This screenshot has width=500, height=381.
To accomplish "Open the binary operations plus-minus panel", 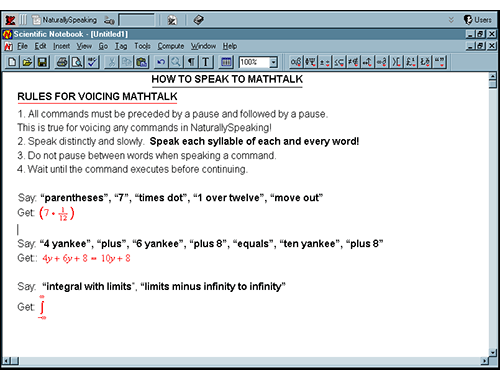I will click(325, 62).
